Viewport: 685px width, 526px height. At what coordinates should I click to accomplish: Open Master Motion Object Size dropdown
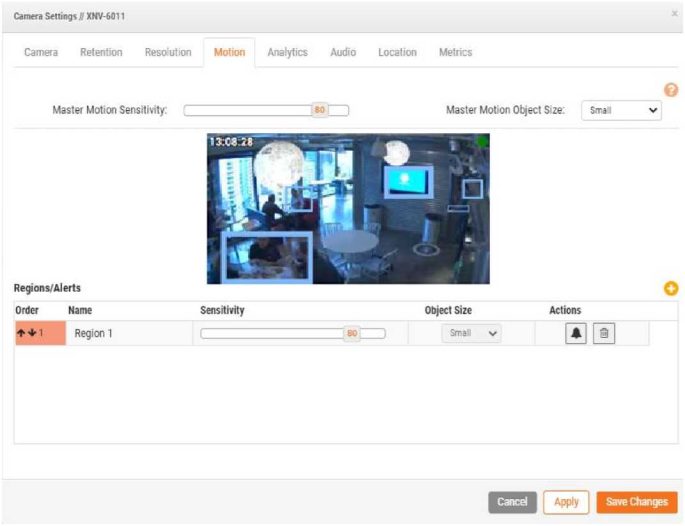pyautogui.click(x=624, y=110)
